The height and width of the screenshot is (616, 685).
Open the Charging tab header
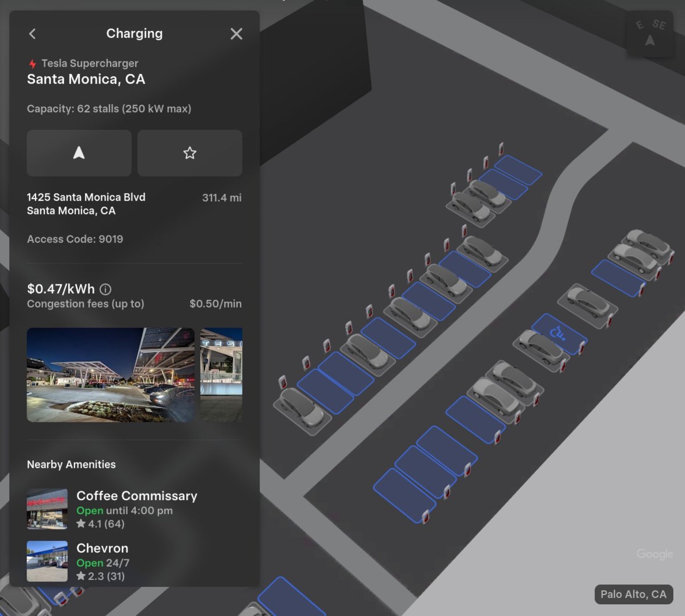(x=134, y=34)
